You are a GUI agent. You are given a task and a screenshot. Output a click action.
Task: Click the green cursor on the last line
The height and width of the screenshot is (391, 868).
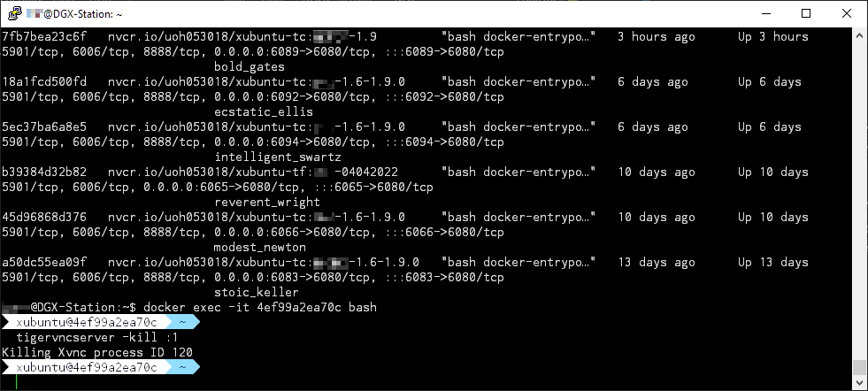[x=17, y=381]
